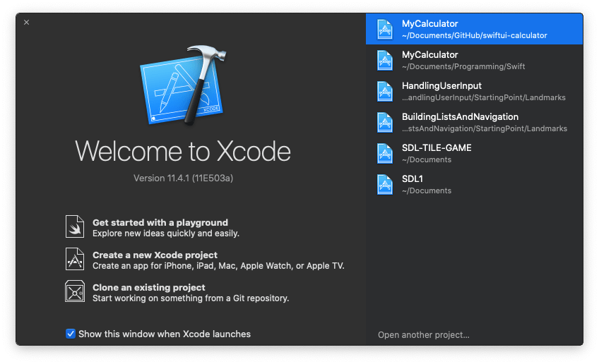
Task: Click the BuildingListsAndNavigation project file icon
Action: pos(385,122)
